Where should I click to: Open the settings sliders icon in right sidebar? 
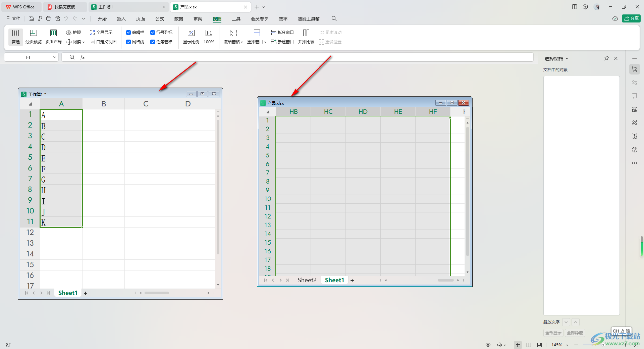click(635, 83)
